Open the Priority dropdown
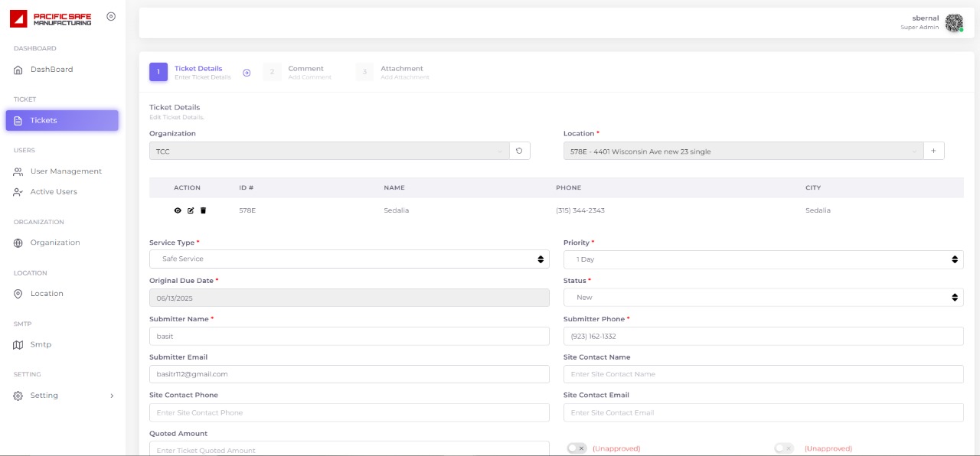The image size is (980, 456). (x=763, y=259)
